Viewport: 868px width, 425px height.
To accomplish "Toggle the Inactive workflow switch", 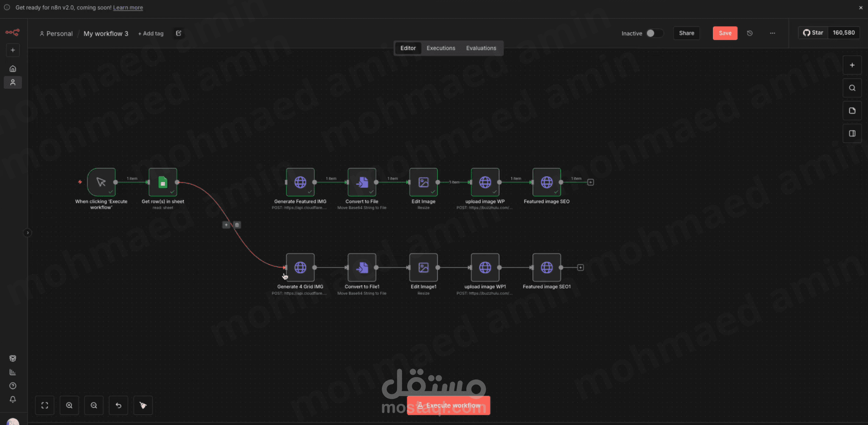I will click(655, 33).
